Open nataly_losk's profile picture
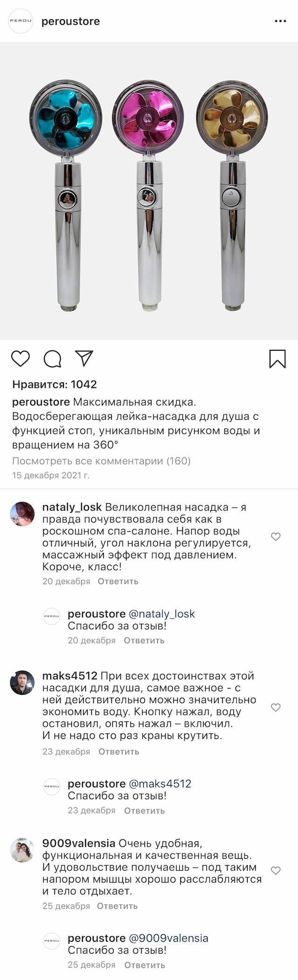Image resolution: width=298 pixels, height=980 pixels. point(22,514)
